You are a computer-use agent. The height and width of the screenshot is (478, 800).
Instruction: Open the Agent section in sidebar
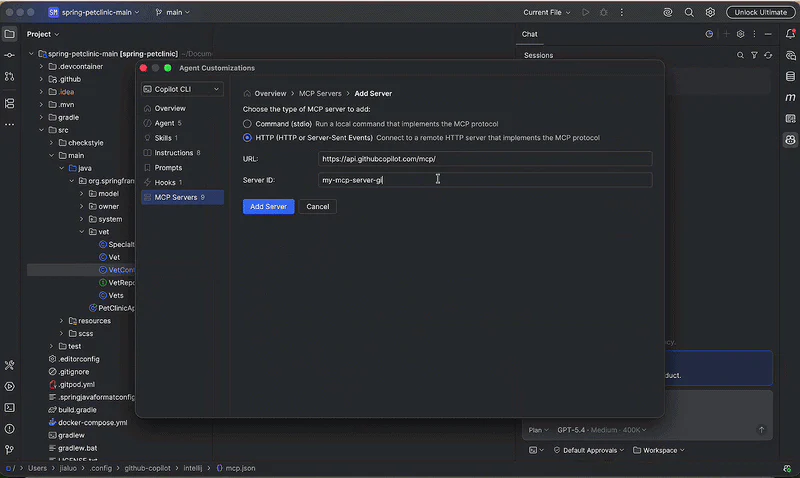coord(182,123)
